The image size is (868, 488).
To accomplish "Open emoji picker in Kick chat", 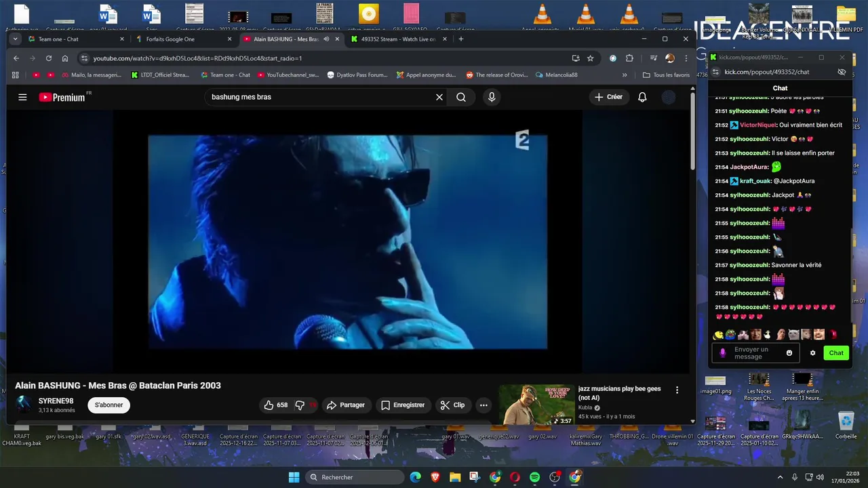I will point(789,352).
